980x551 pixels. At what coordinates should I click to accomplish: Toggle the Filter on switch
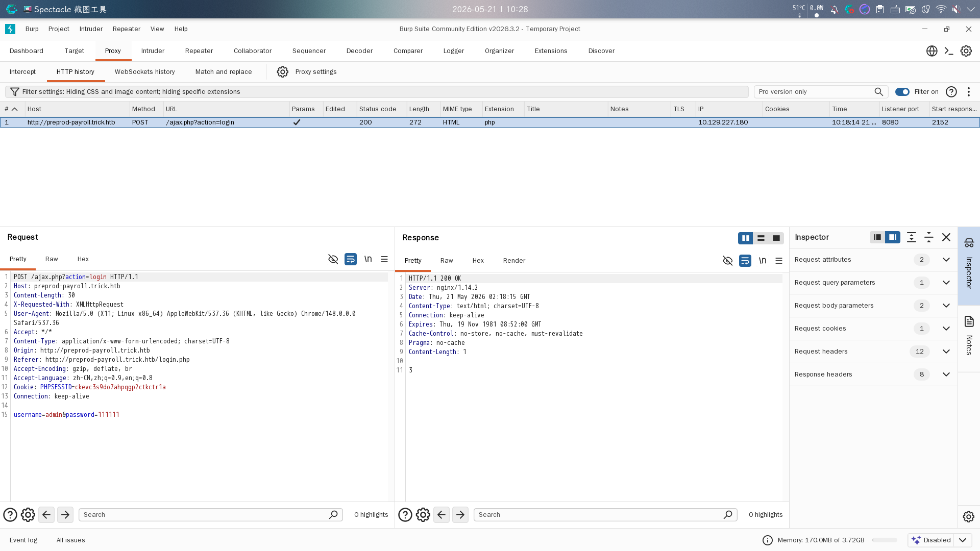coord(902,92)
